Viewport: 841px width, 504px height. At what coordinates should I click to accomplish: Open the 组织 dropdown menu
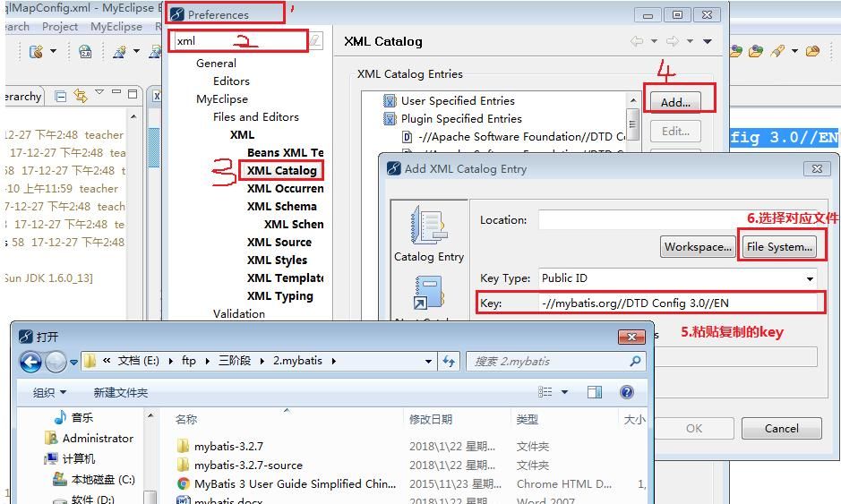pyautogui.click(x=50, y=392)
